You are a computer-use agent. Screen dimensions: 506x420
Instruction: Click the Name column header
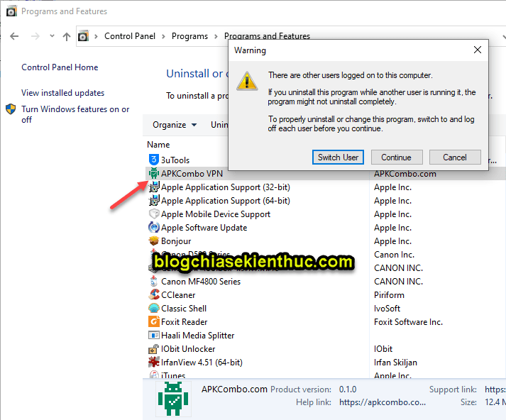click(158, 145)
